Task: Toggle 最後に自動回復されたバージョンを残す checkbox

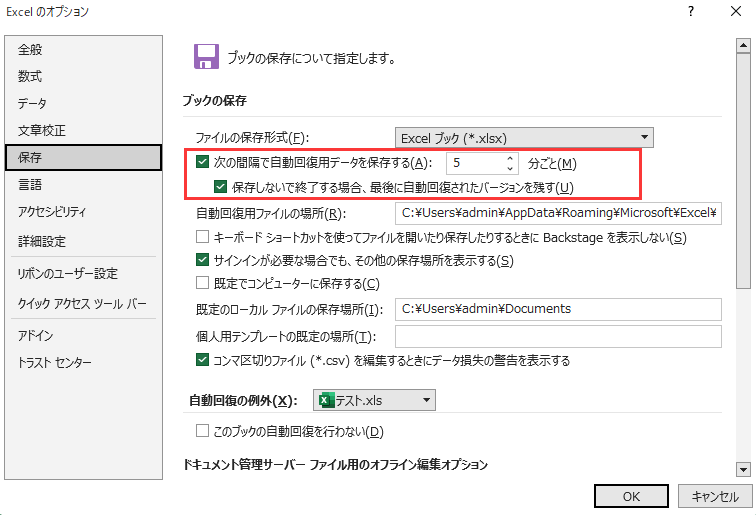Action: (x=220, y=187)
